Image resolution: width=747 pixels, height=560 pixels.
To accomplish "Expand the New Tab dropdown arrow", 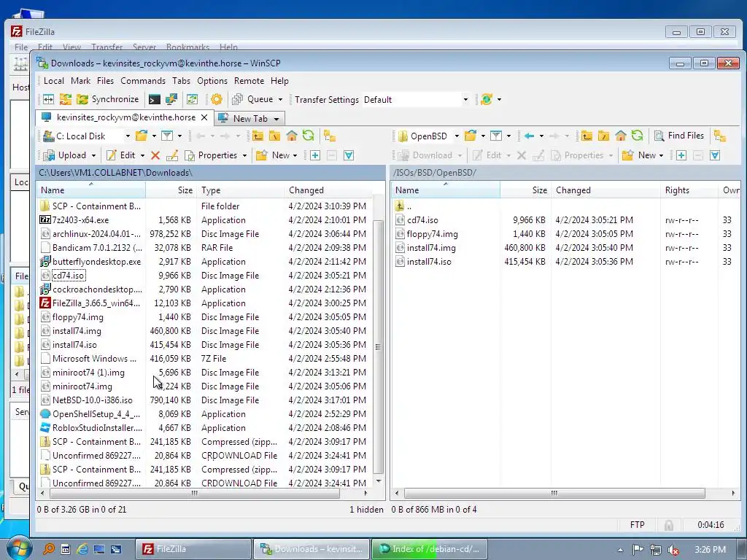I will [x=276, y=119].
